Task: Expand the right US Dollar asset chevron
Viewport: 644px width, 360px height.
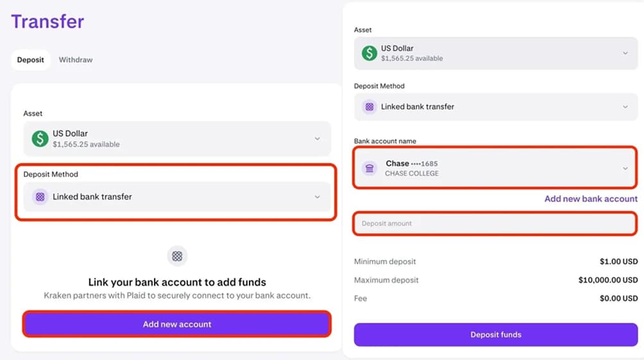Action: [625, 53]
